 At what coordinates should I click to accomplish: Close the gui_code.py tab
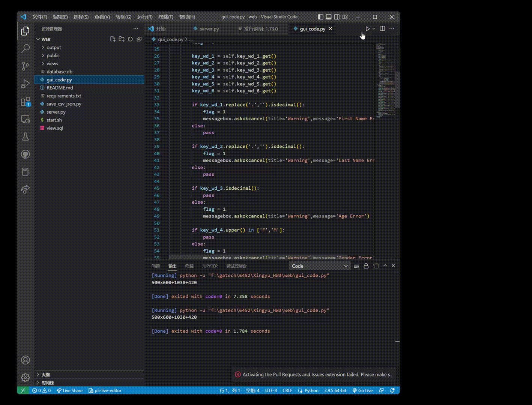coord(330,29)
